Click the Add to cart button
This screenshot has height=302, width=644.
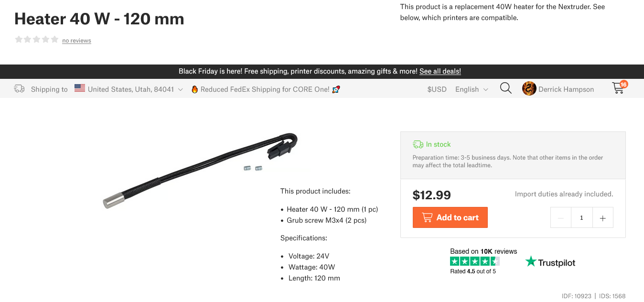[x=450, y=217]
